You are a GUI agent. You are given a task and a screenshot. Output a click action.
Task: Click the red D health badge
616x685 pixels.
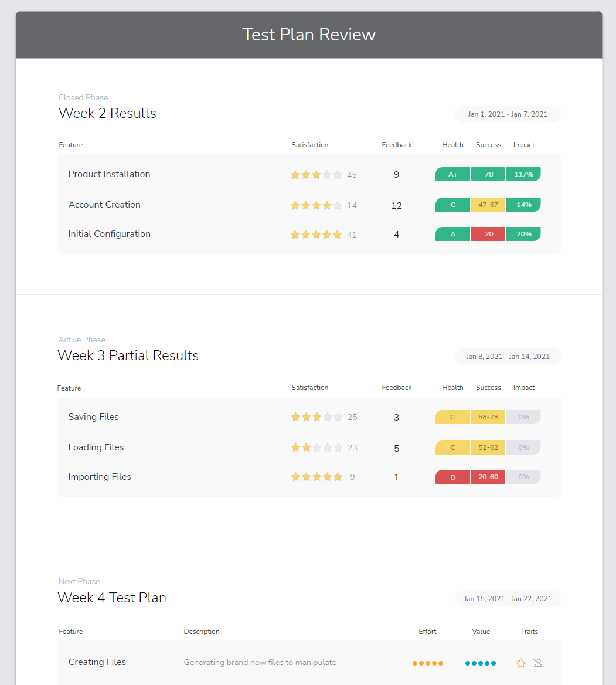pos(452,477)
